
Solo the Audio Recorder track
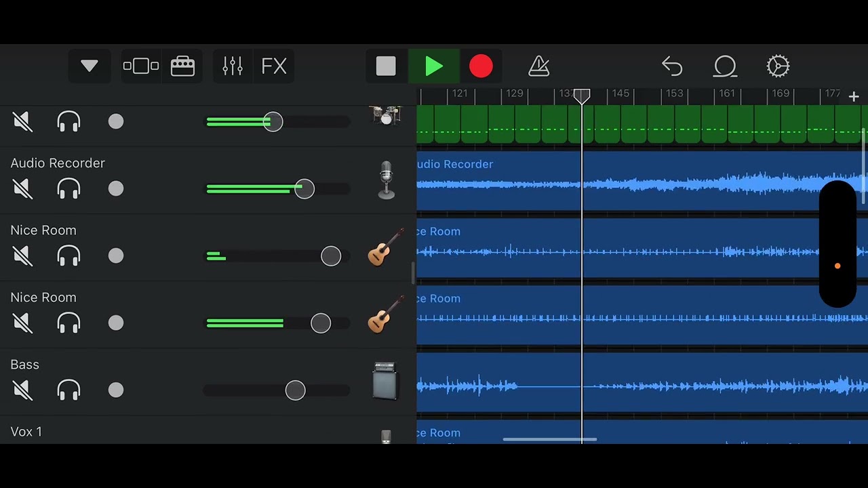point(68,188)
